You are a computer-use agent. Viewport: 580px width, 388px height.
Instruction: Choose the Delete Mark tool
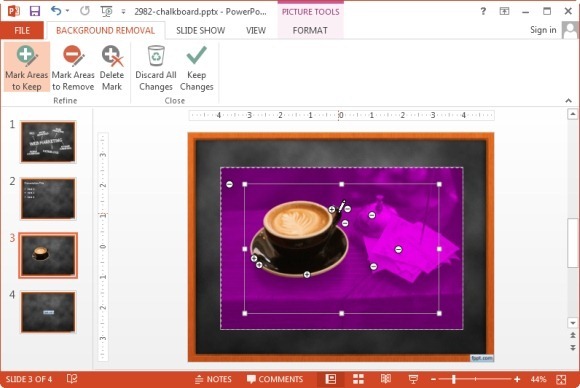[112, 67]
